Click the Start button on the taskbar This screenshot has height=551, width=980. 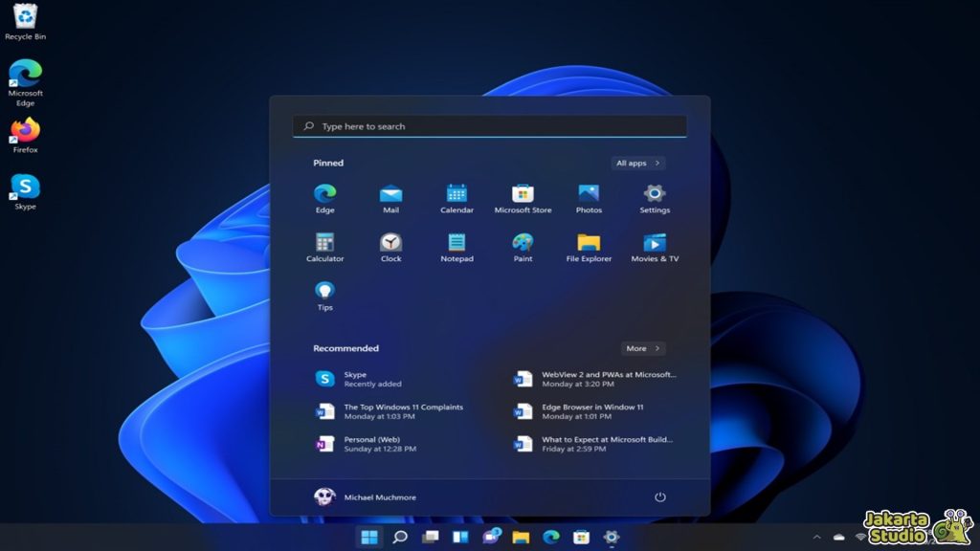(369, 537)
